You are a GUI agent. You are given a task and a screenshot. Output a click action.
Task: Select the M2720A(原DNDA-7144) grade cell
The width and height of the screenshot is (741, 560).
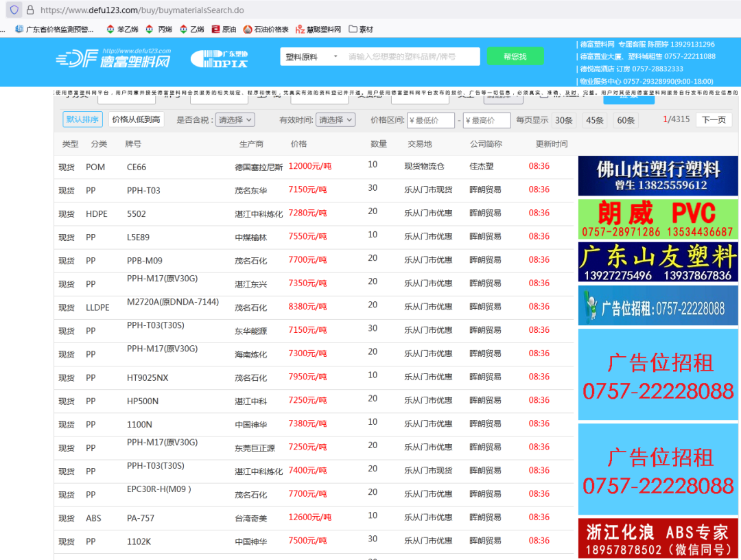coord(173,302)
